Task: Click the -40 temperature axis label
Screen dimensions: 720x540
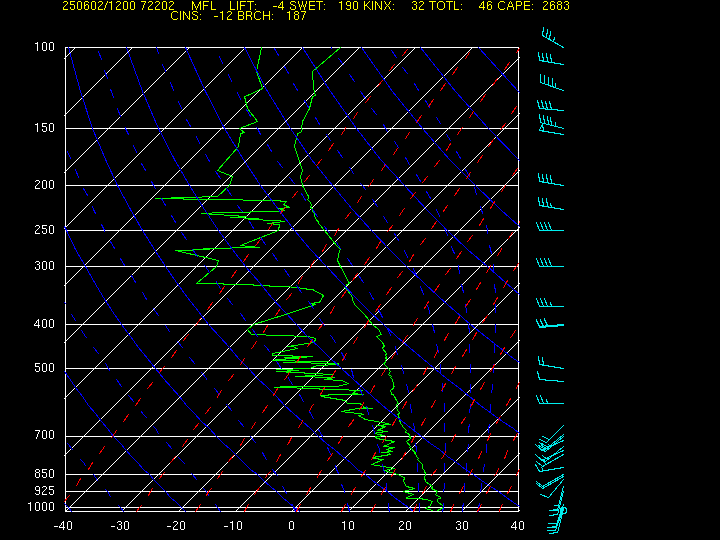Action: pyautogui.click(x=63, y=526)
